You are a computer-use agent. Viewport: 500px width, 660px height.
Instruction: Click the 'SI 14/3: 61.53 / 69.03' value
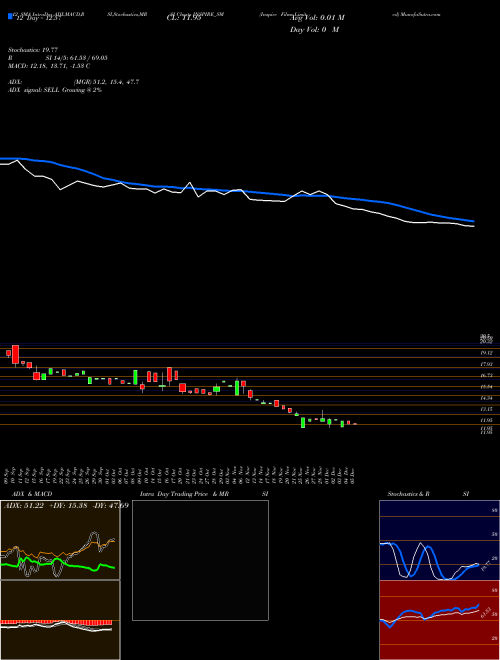point(77,58)
